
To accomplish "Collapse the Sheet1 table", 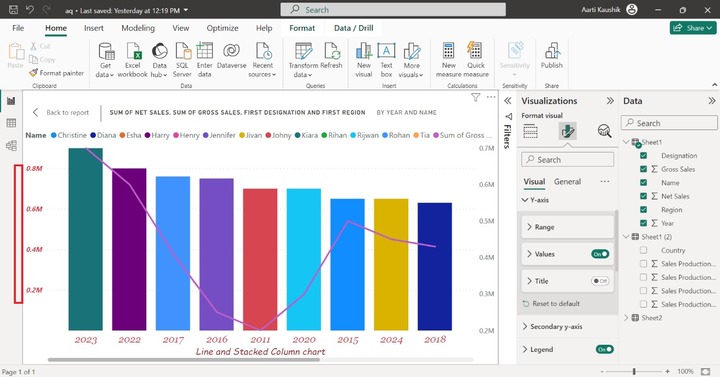I will click(x=626, y=142).
